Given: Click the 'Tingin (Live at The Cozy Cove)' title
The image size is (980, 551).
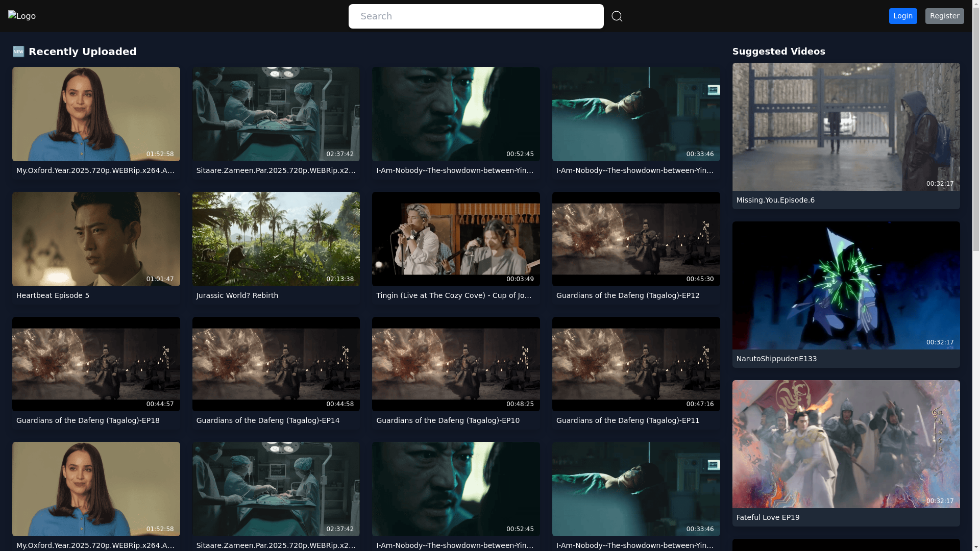Looking at the screenshot, I should (x=454, y=295).
